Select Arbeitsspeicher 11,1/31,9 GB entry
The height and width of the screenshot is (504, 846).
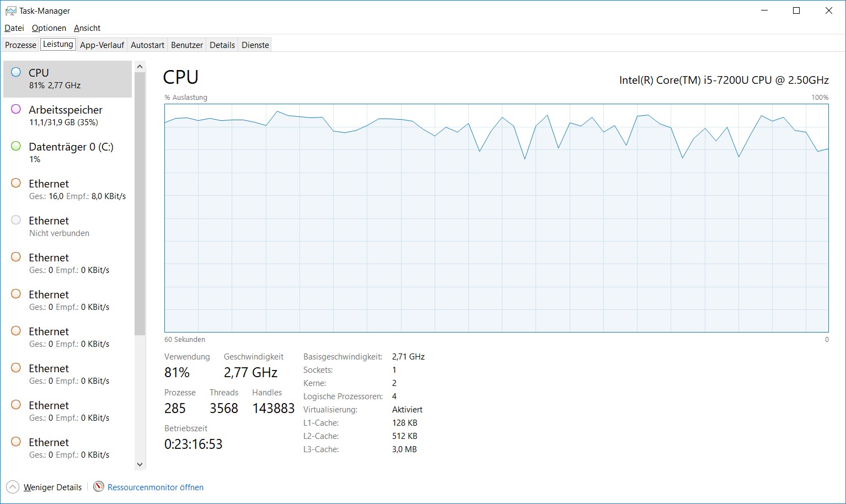(67, 116)
